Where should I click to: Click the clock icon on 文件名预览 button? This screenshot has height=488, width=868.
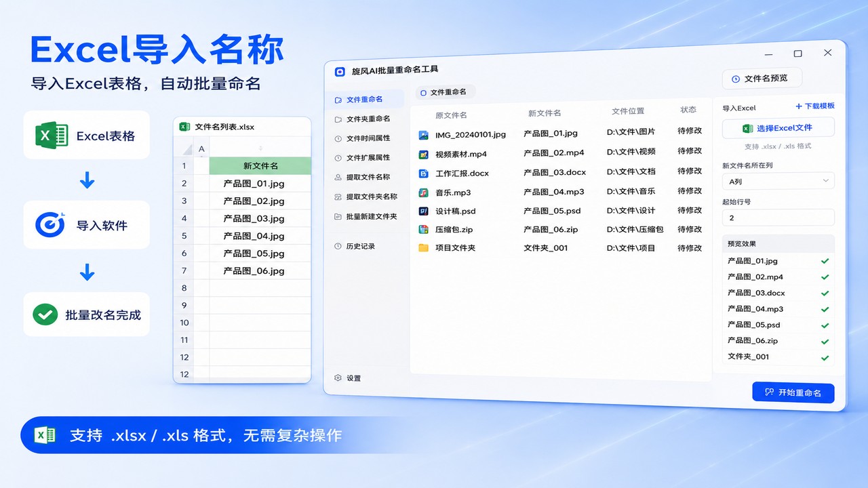click(736, 79)
